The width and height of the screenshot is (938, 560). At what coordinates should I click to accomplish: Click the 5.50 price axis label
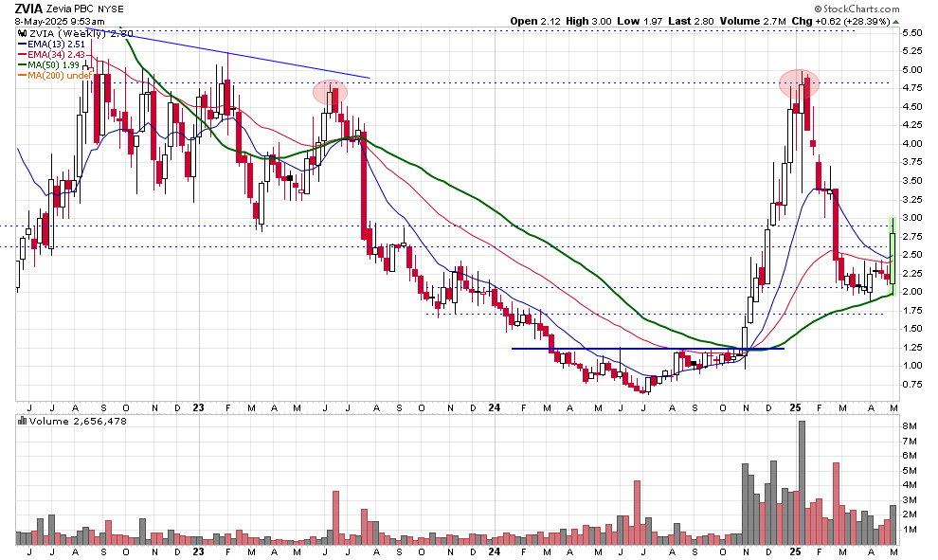[x=912, y=32]
